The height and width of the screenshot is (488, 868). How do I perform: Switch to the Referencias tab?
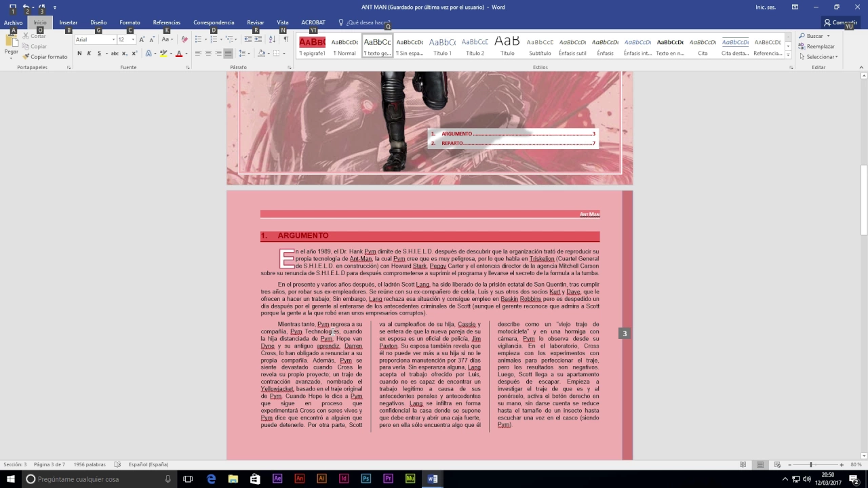[x=167, y=22]
